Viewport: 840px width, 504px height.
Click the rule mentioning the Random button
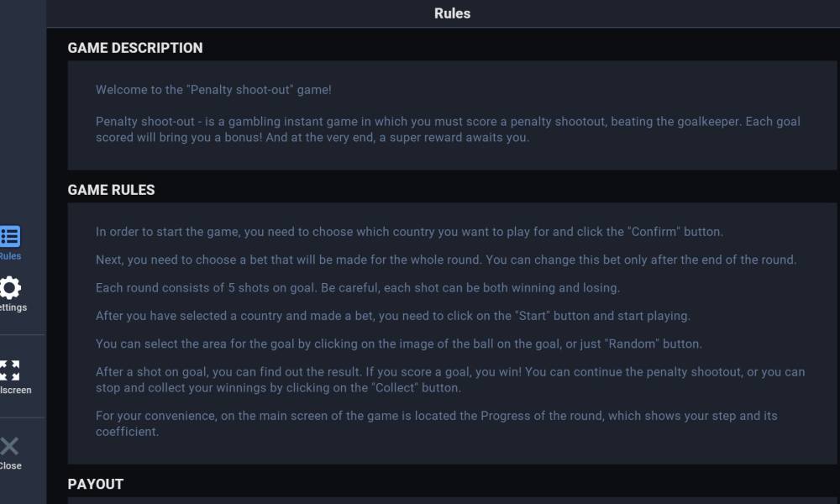(x=398, y=344)
